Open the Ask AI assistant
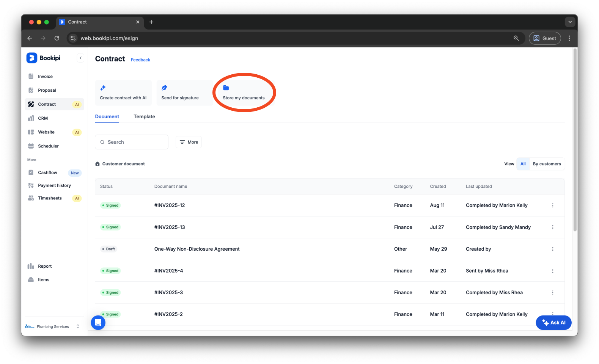Viewport: 599px width, 364px height. point(553,323)
